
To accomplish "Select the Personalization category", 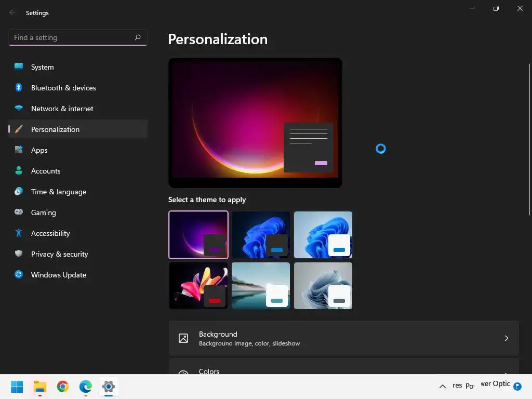I will click(x=78, y=129).
